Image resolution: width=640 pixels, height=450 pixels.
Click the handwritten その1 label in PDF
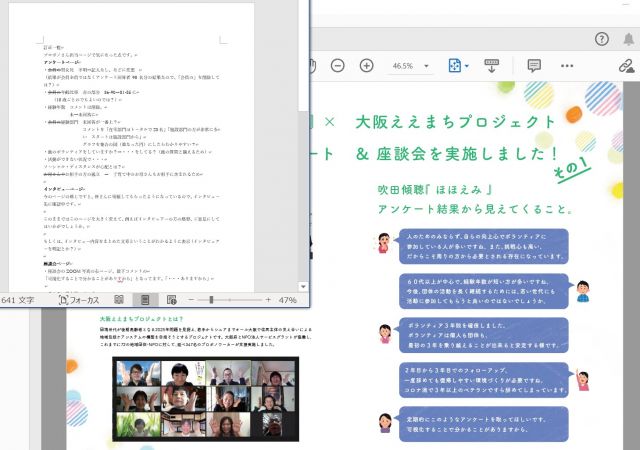[572, 169]
